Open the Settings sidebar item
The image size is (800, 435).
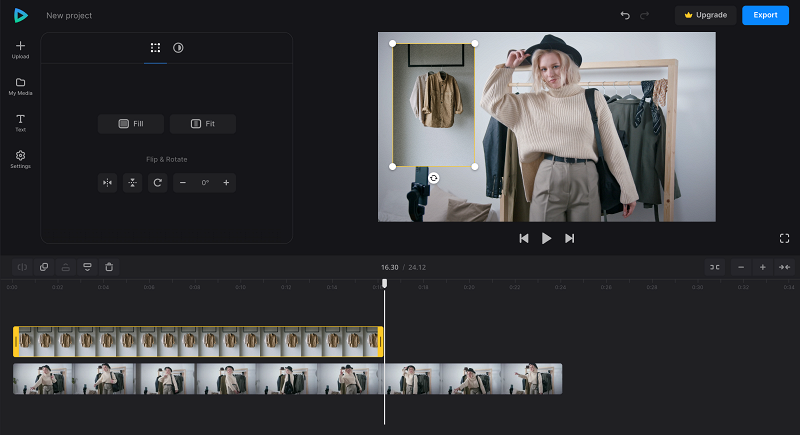click(20, 160)
